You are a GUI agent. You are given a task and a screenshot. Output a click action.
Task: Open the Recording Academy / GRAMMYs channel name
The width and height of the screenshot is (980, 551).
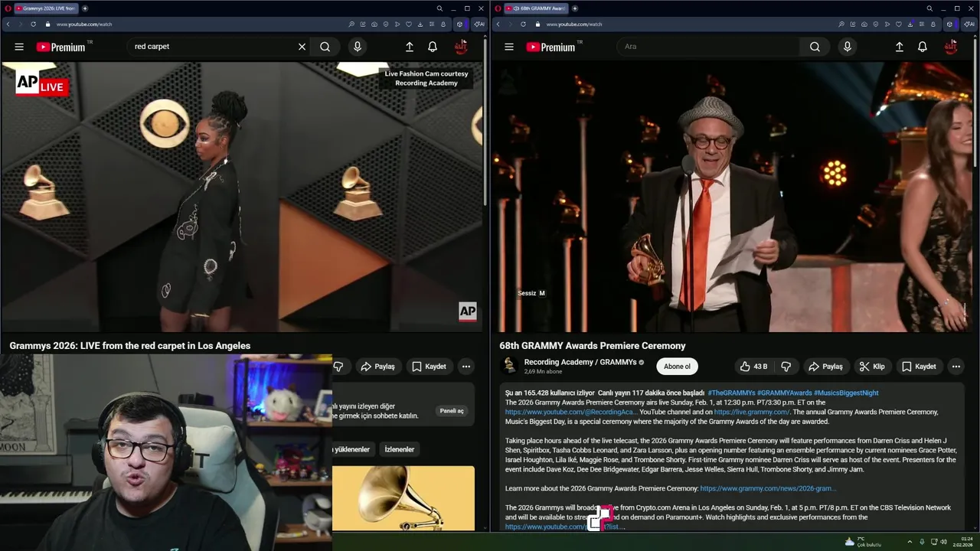pyautogui.click(x=580, y=362)
